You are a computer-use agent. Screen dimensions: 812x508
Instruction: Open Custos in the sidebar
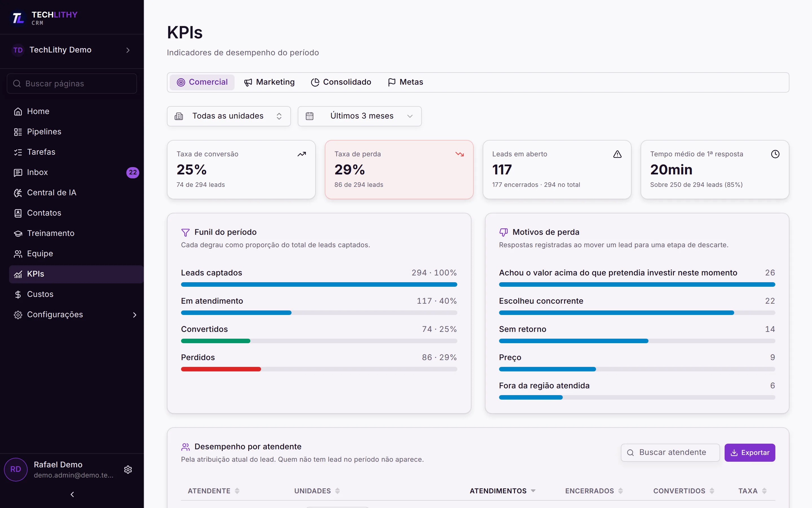click(x=76, y=294)
